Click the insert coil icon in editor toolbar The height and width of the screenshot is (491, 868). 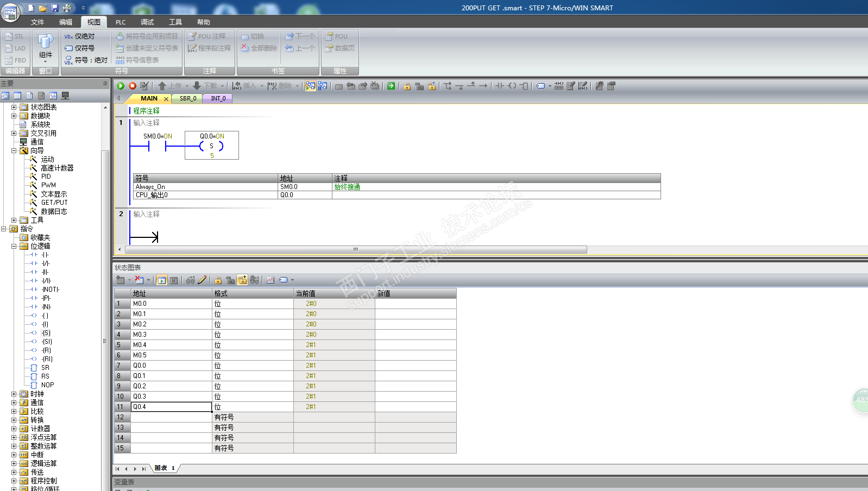(x=512, y=86)
